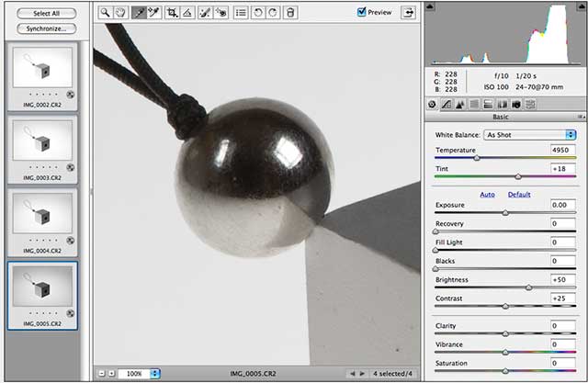588x383 pixels.
Task: Mark image for deletion with trash icon
Action: [290, 13]
